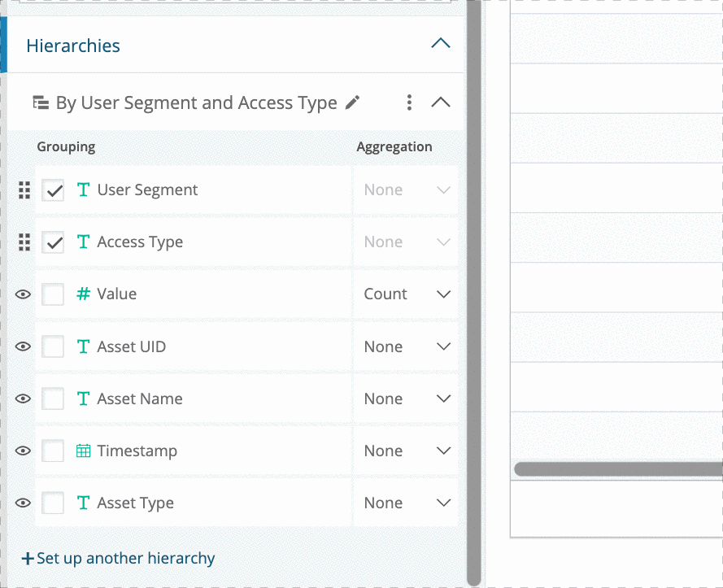Grab the drag handle for Access Type
This screenshot has width=723, height=588.
tap(24, 242)
